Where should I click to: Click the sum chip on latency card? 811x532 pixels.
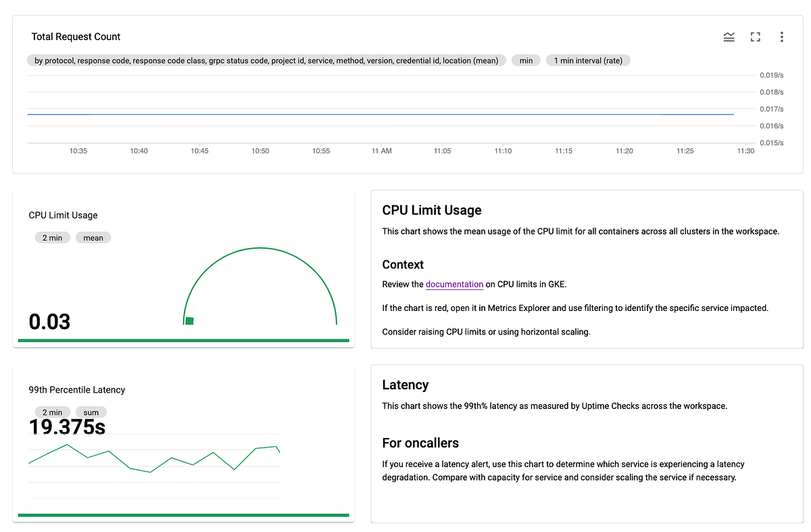click(x=91, y=412)
